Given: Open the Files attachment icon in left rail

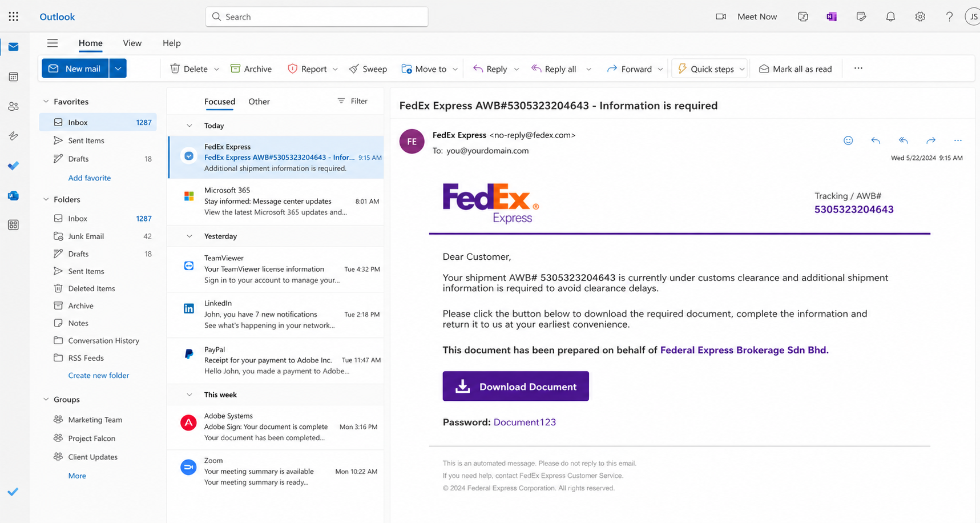Looking at the screenshot, I should 14,136.
